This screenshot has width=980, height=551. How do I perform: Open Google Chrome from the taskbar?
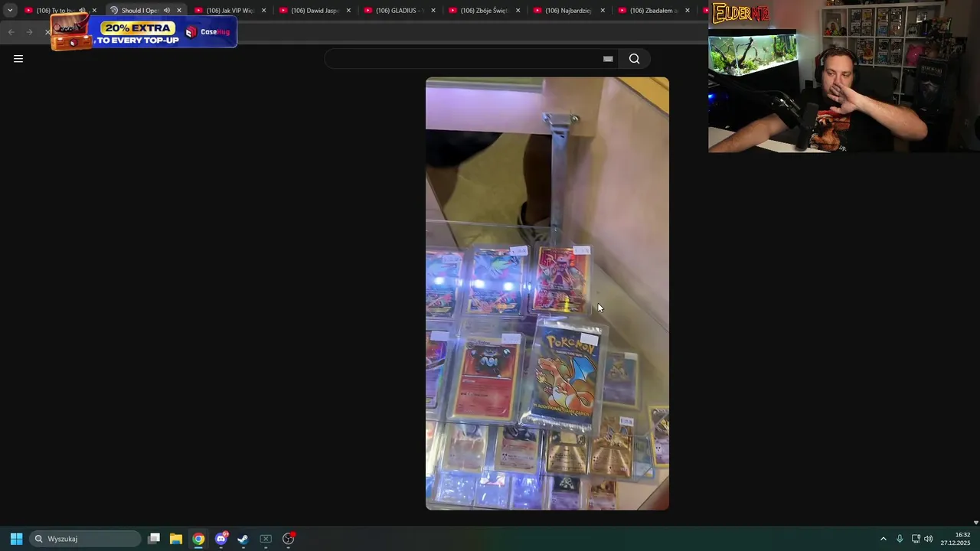pos(198,539)
